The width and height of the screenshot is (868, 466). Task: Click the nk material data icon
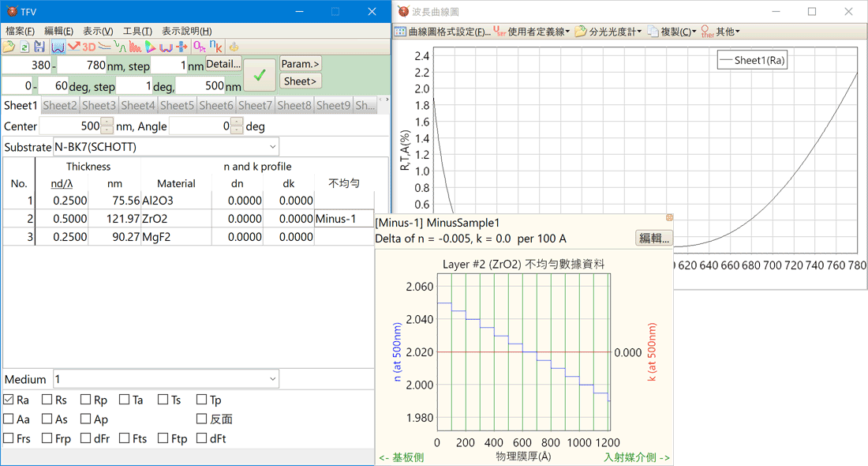click(x=215, y=47)
